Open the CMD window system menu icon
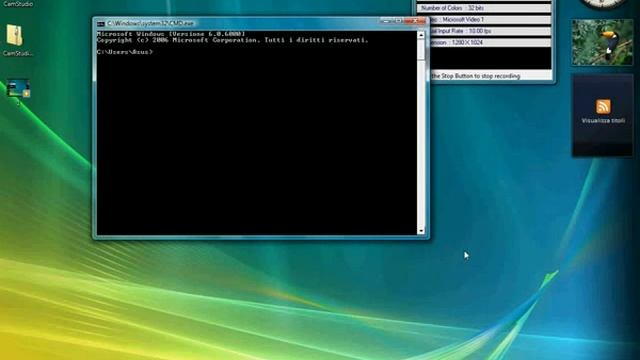The width and height of the screenshot is (640, 360). pos(101,24)
